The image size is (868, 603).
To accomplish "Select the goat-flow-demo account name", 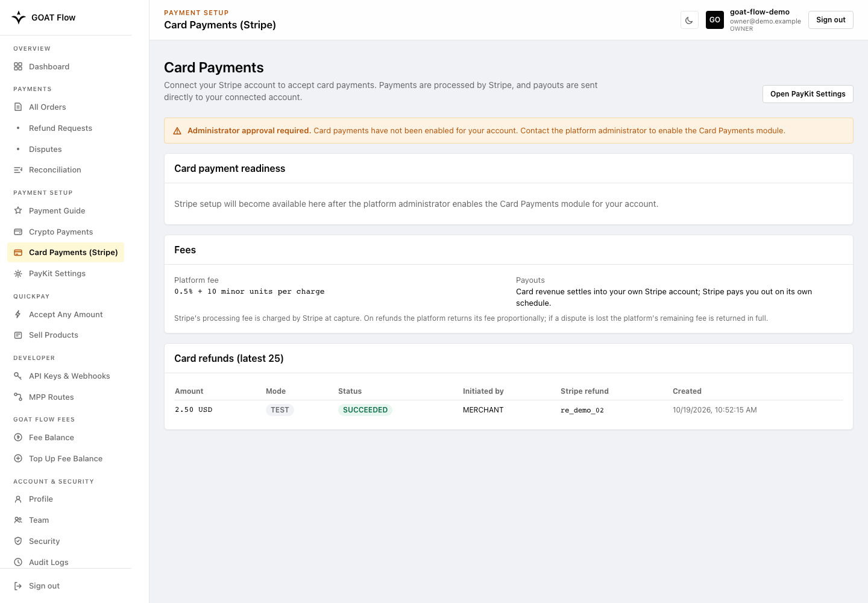I will click(759, 12).
